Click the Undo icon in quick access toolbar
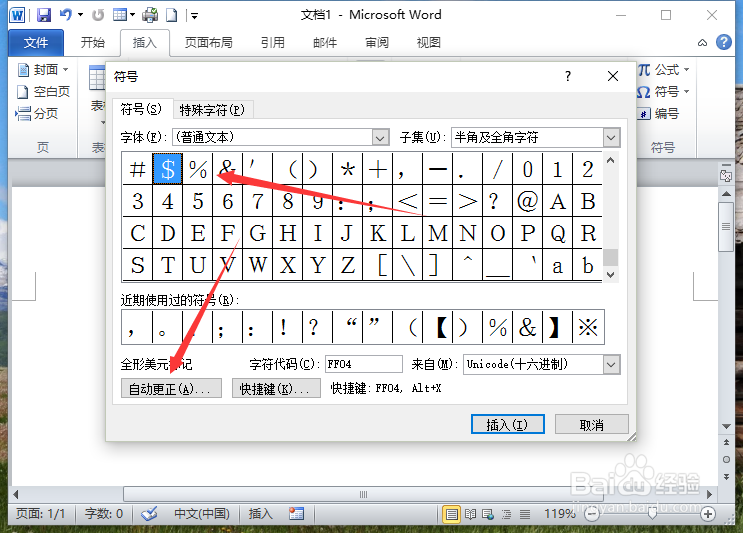 [x=65, y=15]
